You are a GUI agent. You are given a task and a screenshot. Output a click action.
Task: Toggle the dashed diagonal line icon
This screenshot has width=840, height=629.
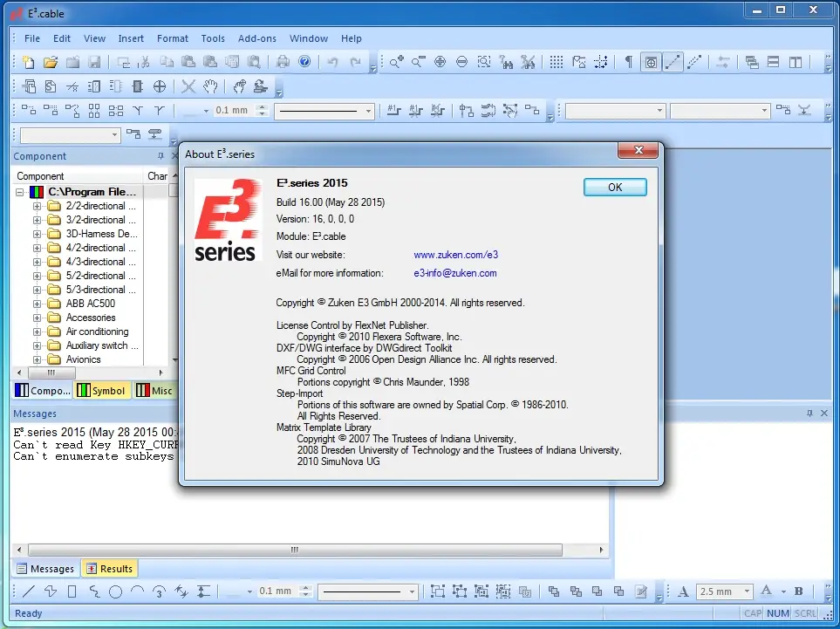point(694,62)
